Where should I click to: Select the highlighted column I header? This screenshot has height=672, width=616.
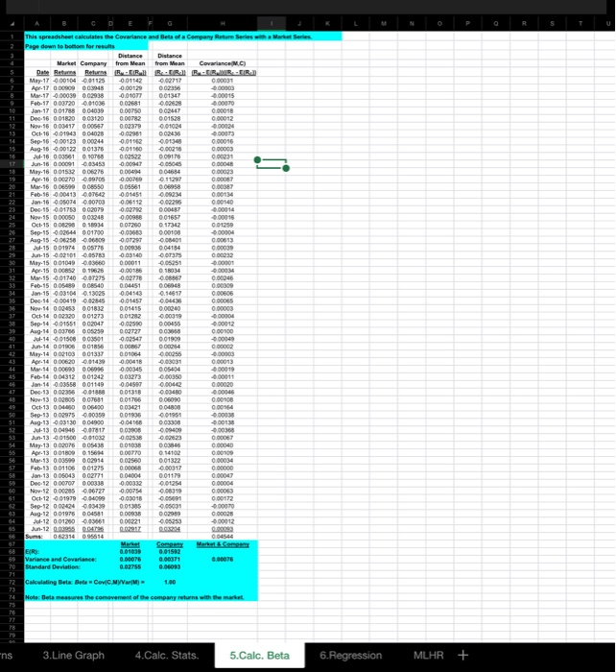coord(272,24)
